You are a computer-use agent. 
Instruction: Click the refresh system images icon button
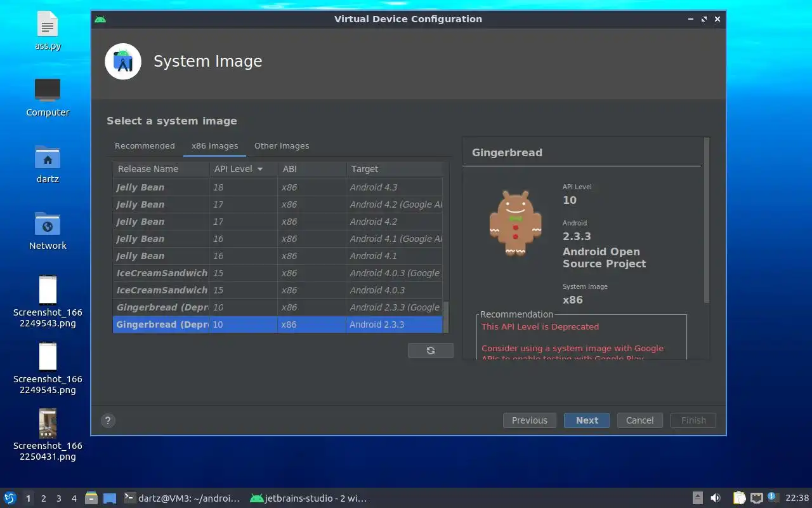coord(431,351)
